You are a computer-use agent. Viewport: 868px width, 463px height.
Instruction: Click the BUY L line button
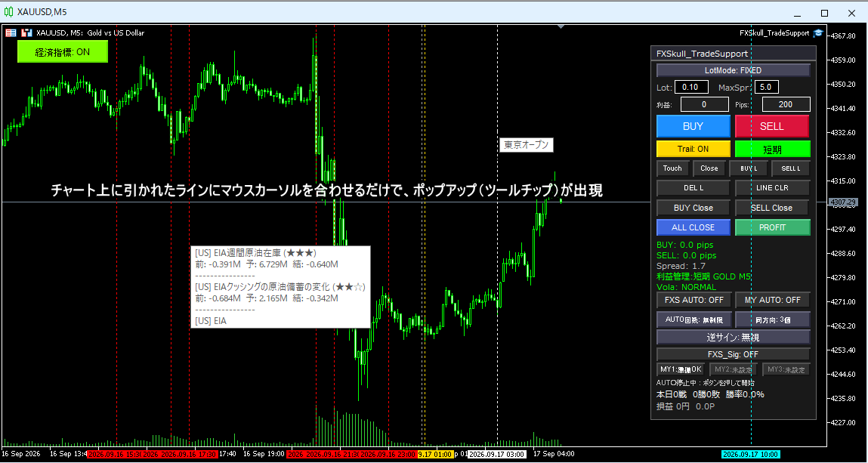coord(749,168)
